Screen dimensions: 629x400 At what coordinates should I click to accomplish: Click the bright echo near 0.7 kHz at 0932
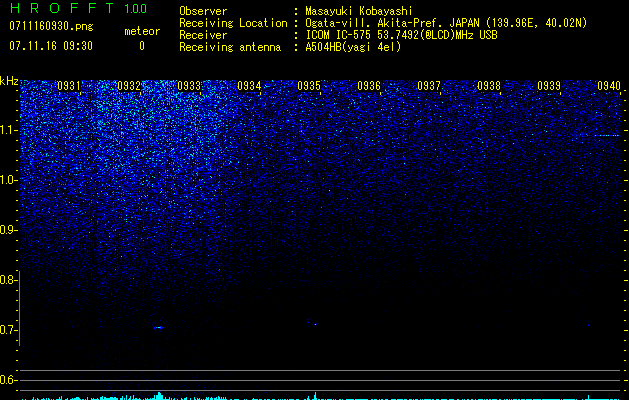pyautogui.click(x=159, y=328)
